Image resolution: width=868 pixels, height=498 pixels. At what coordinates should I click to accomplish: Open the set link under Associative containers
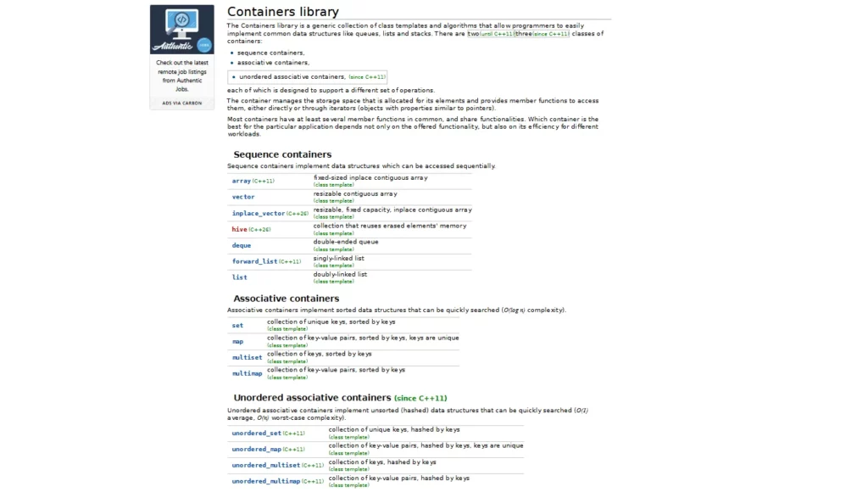click(237, 326)
